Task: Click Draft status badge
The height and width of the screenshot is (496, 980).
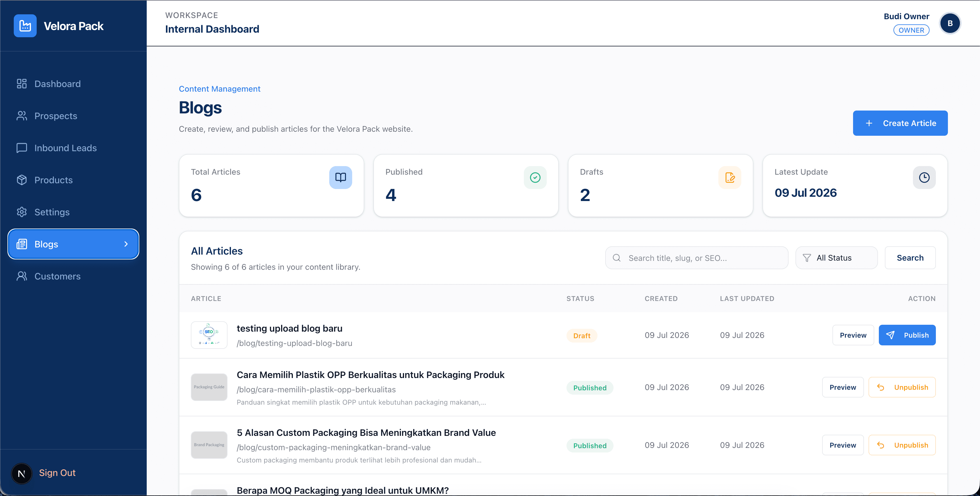Action: pos(582,336)
